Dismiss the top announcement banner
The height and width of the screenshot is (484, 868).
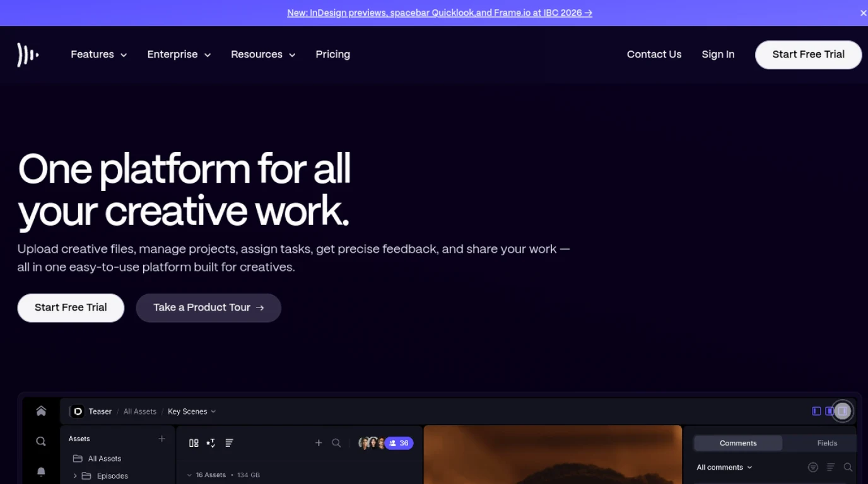(x=863, y=13)
